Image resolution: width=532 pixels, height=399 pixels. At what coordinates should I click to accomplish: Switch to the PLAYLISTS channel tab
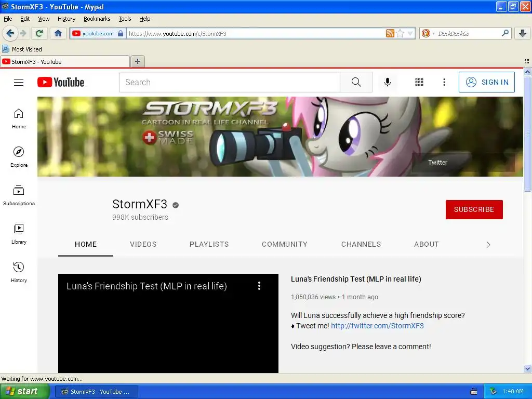point(209,244)
